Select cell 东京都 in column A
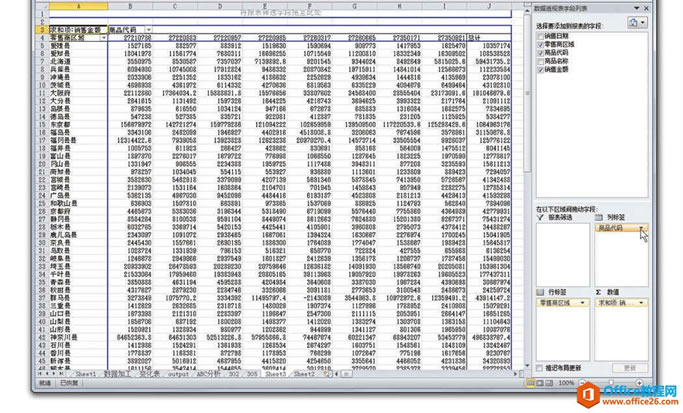Viewport: 683px width, 413px height. [x=78, y=125]
